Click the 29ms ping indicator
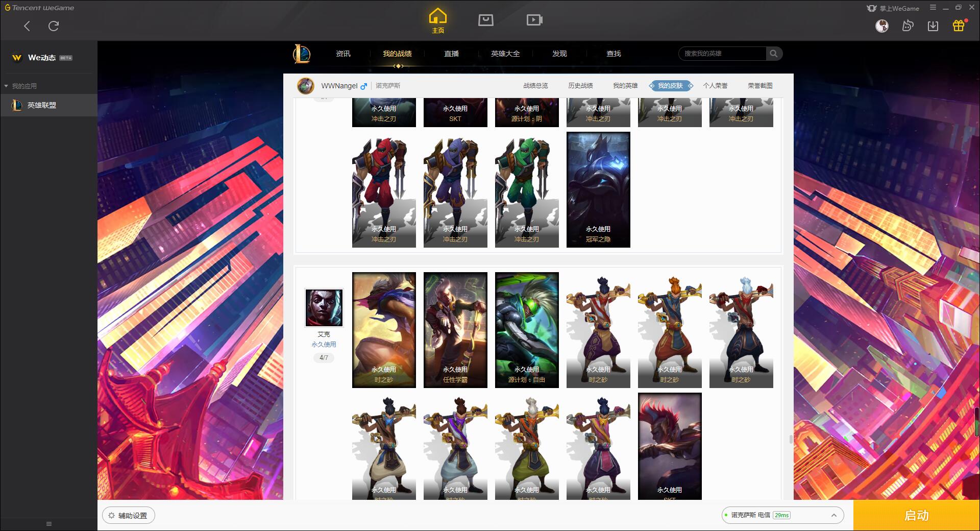The height and width of the screenshot is (531, 980). pos(781,515)
